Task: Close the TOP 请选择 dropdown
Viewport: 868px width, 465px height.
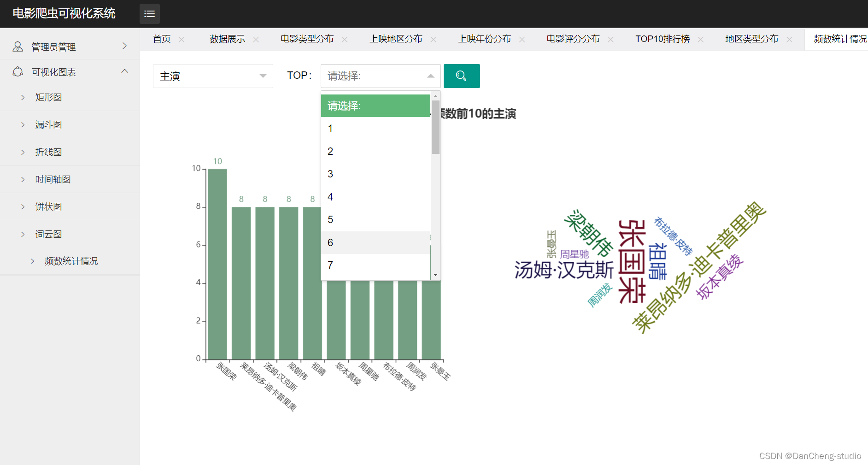Action: coord(381,76)
